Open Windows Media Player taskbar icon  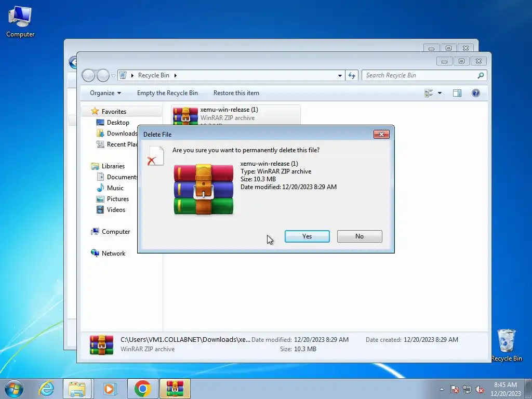109,389
